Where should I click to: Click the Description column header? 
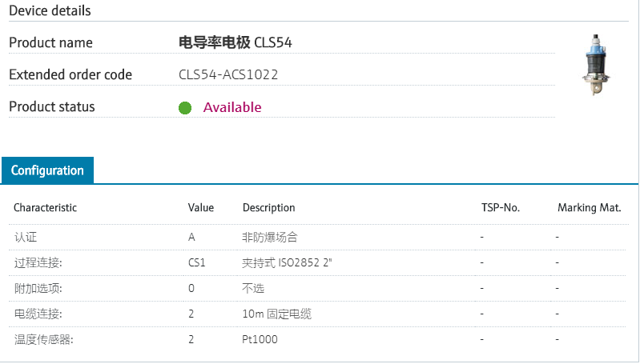pyautogui.click(x=268, y=207)
